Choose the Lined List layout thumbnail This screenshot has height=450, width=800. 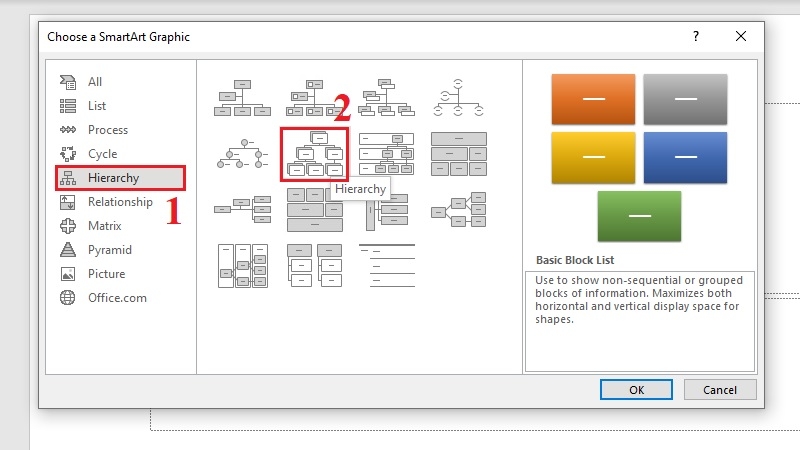[386, 266]
